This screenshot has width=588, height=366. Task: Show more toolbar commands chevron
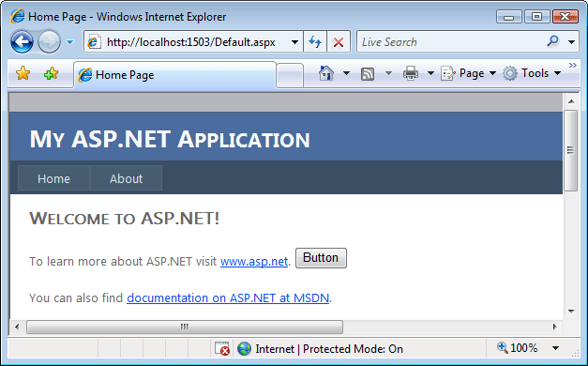573,66
